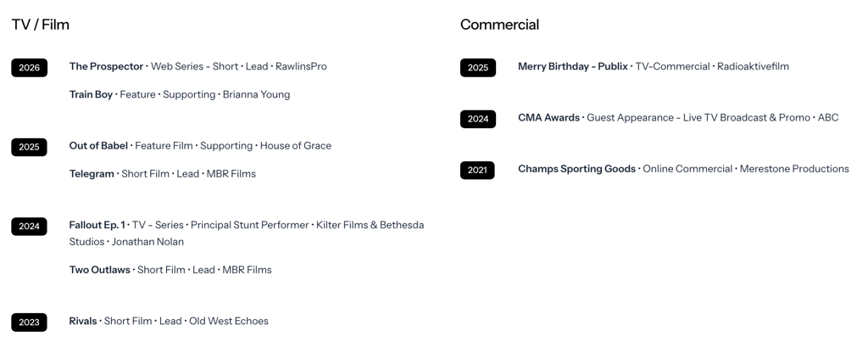The image size is (868, 348).
Task: Open the Out of Babel entry
Action: point(98,145)
